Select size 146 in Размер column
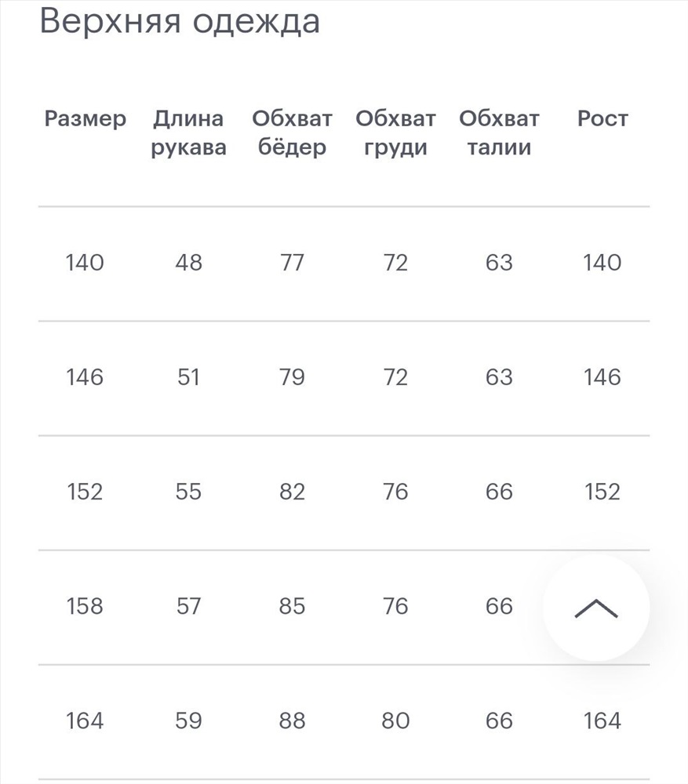The image size is (688, 784). click(x=85, y=377)
